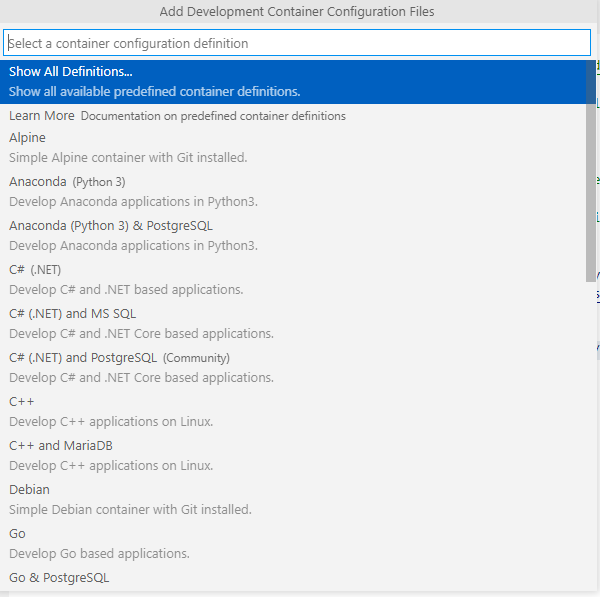
Task: Click 'Simple Alpine container with Git installed' description
Action: pyautogui.click(x=128, y=158)
